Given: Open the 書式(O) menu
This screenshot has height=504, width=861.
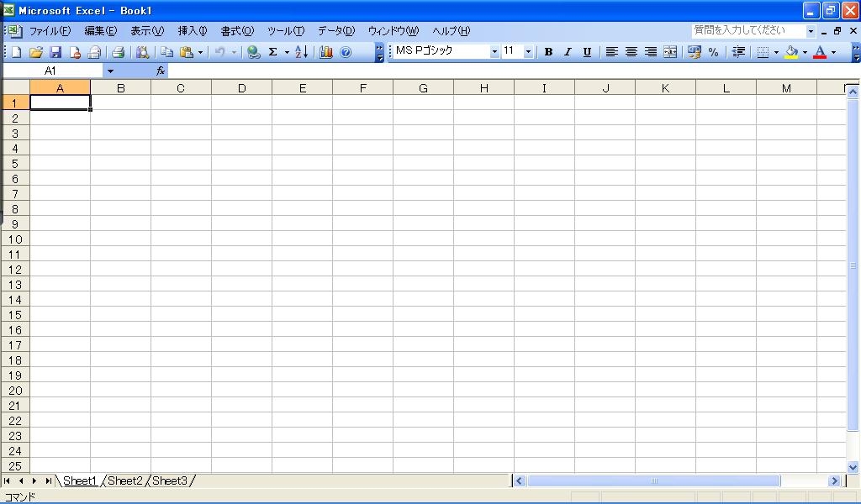Looking at the screenshot, I should pos(237,31).
